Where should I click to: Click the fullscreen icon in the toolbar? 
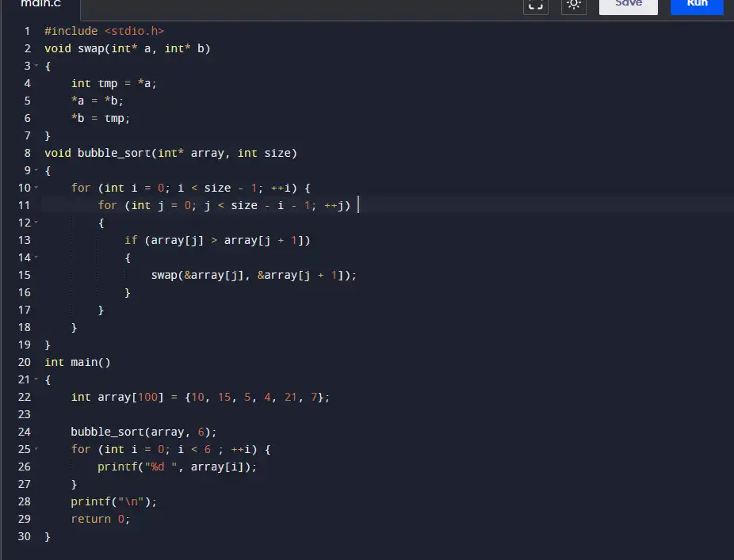pos(536,5)
